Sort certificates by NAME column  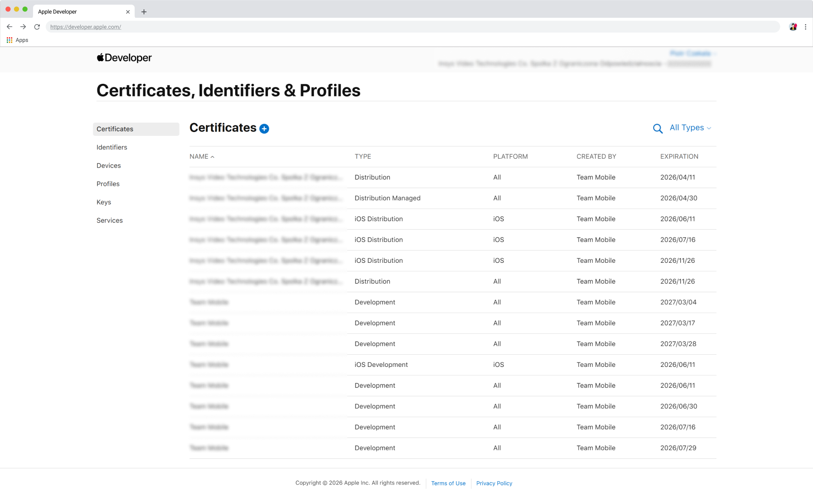tap(202, 157)
